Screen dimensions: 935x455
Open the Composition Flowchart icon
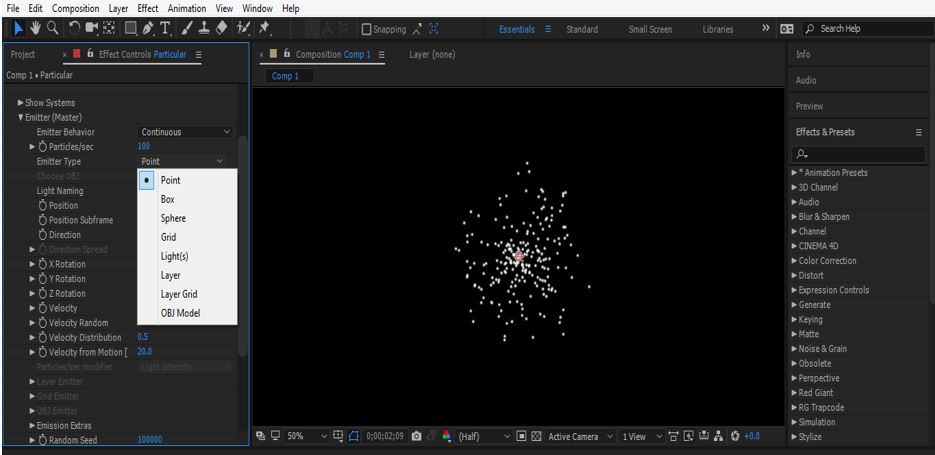pyautogui.click(x=719, y=437)
